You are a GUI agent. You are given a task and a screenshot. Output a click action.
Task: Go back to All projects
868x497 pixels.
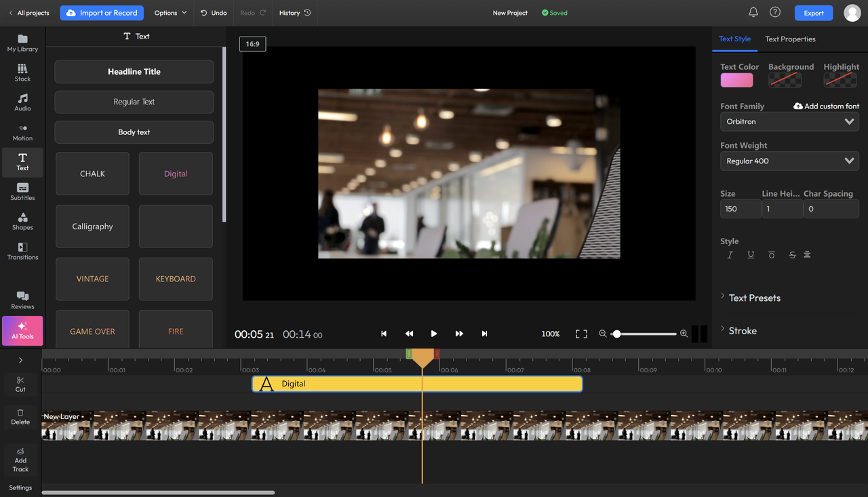click(28, 13)
